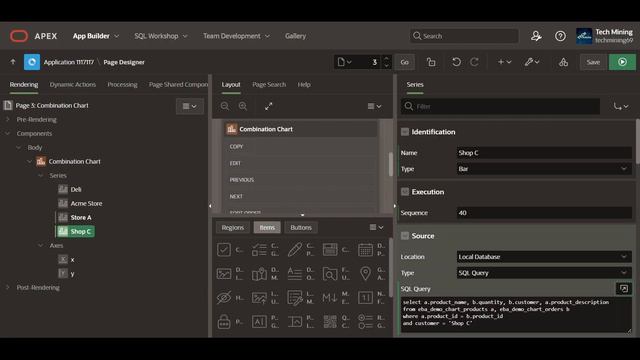Select the Checkbox item in gallery
The width and height of the screenshot is (640, 360).
tap(224, 249)
